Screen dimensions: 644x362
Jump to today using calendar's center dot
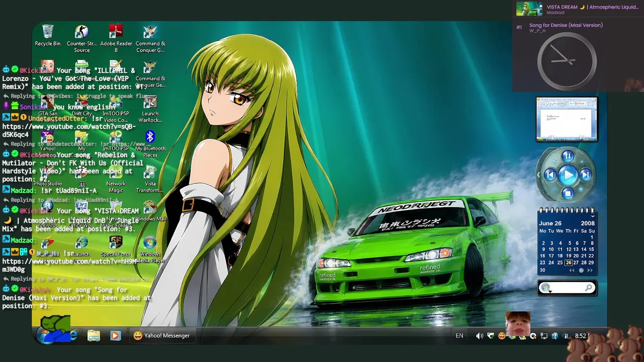pos(582,270)
